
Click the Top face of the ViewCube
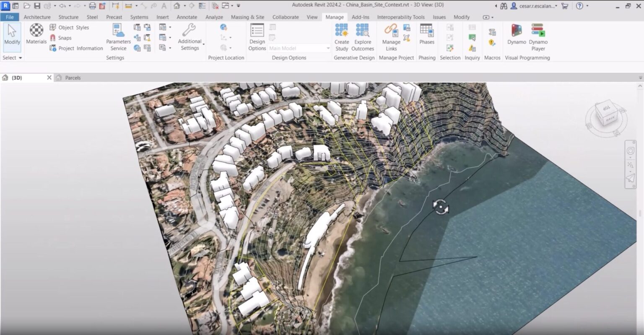pyautogui.click(x=607, y=110)
